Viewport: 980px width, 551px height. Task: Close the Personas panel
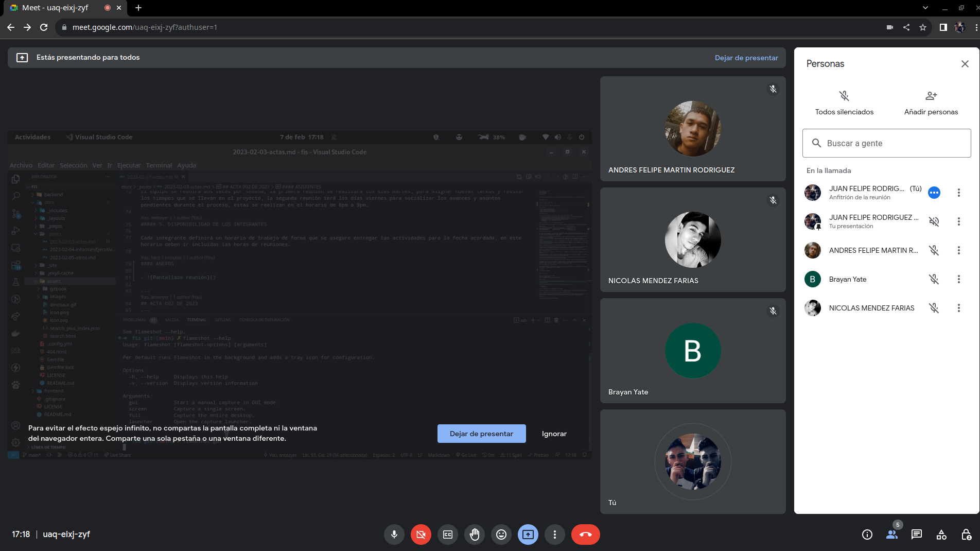click(x=965, y=64)
